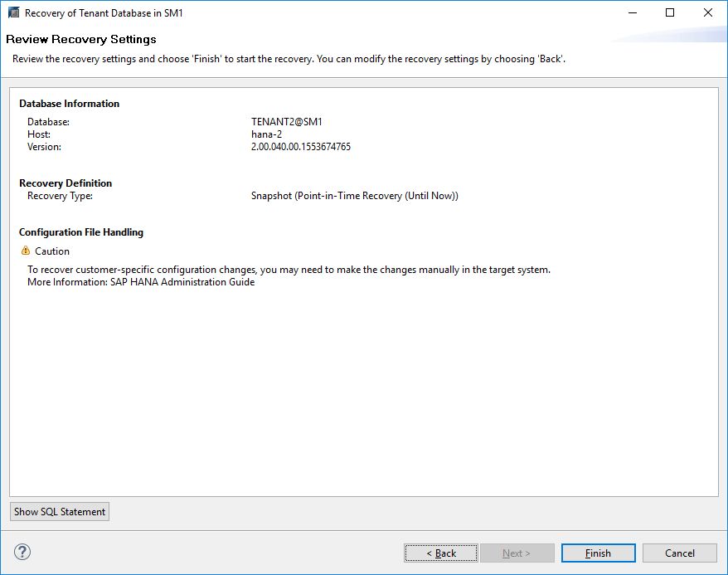
Task: Show the SQL statement for recovery
Action: [60, 512]
